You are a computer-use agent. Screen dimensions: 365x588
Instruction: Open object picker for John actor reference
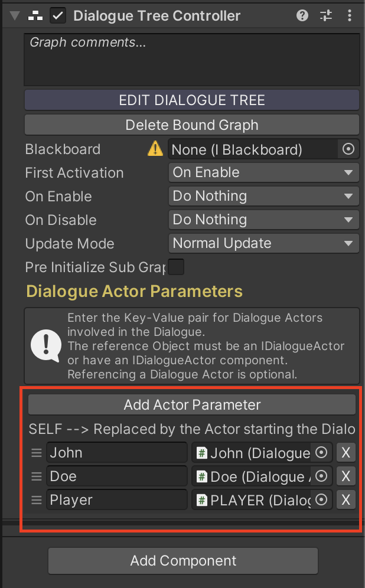tap(321, 453)
